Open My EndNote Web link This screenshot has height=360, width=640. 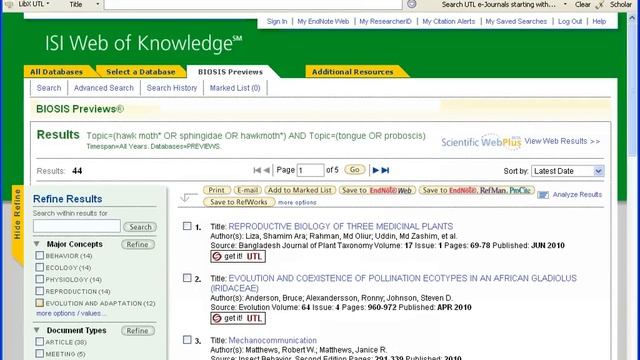click(323, 21)
